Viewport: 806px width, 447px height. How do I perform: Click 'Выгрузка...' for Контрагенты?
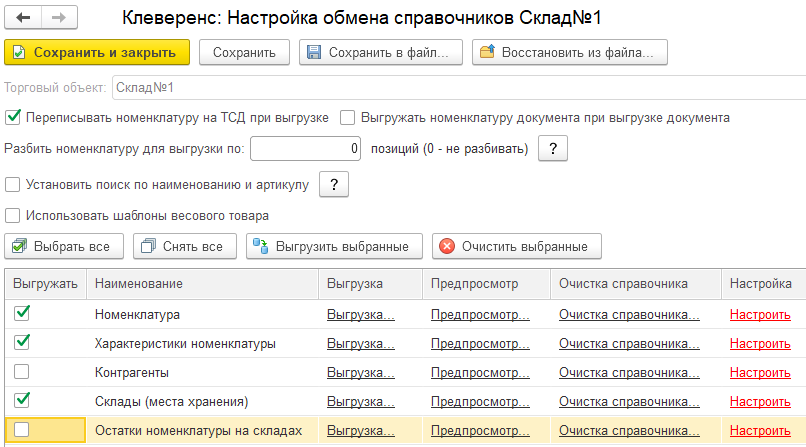tap(361, 372)
